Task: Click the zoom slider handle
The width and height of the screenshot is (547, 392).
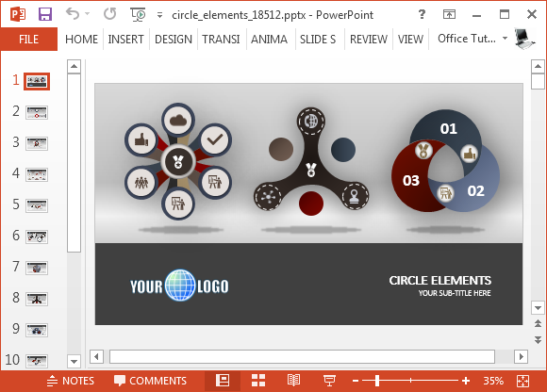Action: (377, 381)
